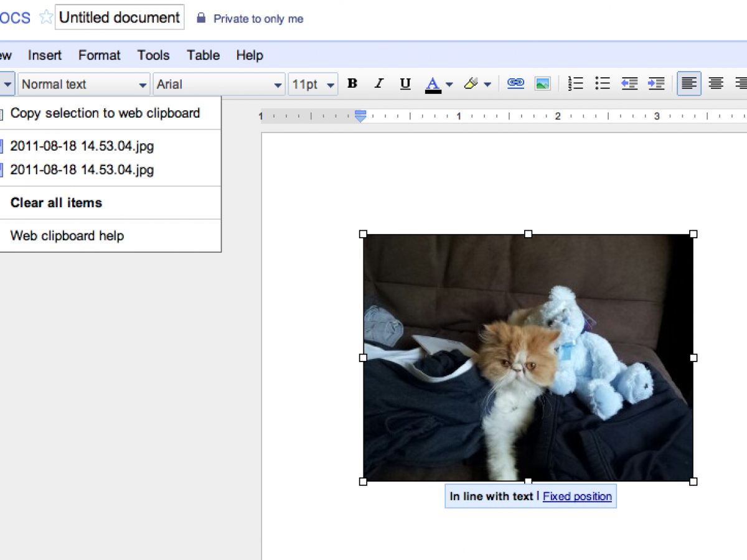Select Clear all items in clipboard menu
The height and width of the screenshot is (560, 747).
(56, 203)
